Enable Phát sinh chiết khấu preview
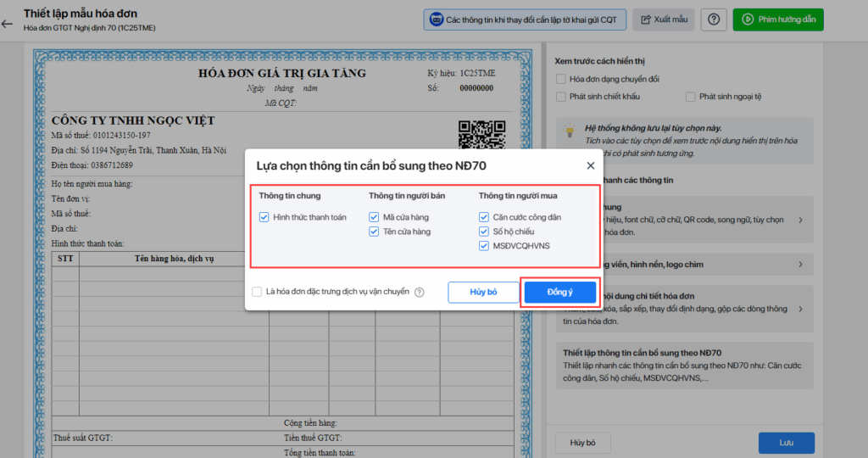 [561, 97]
